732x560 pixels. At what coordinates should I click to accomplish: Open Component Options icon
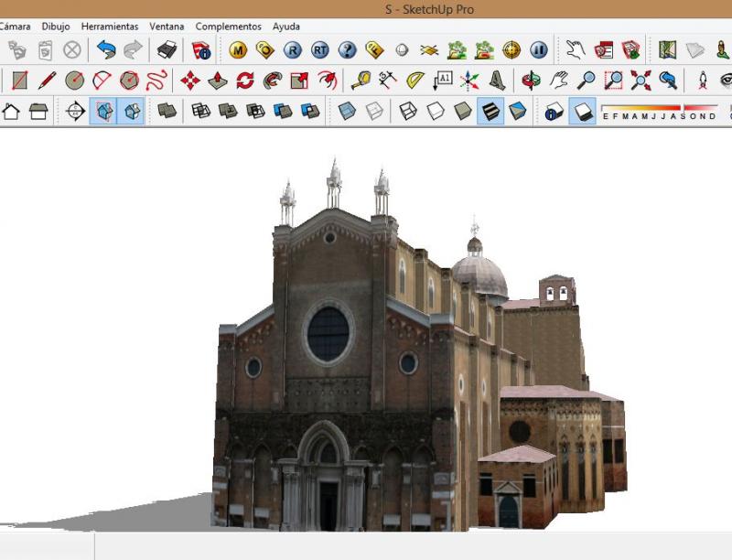(603, 50)
